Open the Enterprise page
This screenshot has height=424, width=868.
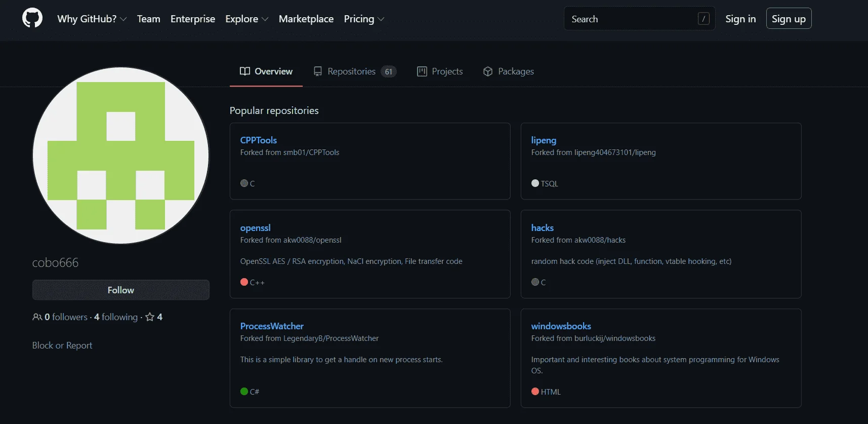pyautogui.click(x=193, y=19)
